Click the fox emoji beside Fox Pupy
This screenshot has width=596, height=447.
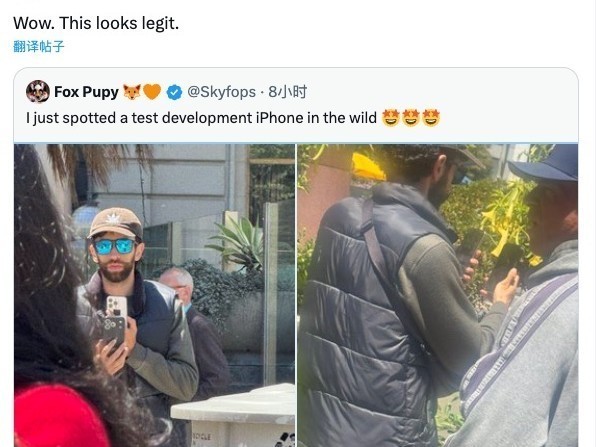[x=132, y=92]
